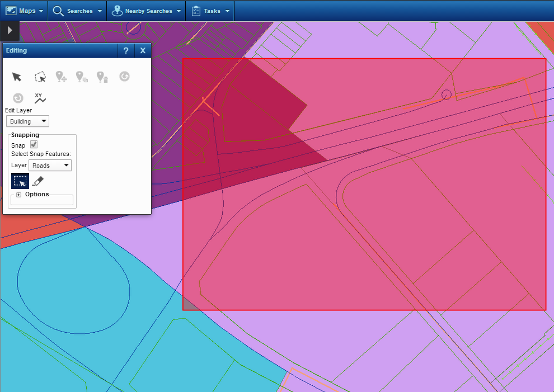The image size is (554, 392).
Task: Open the Edit Layer Building dropdown
Action: (27, 121)
